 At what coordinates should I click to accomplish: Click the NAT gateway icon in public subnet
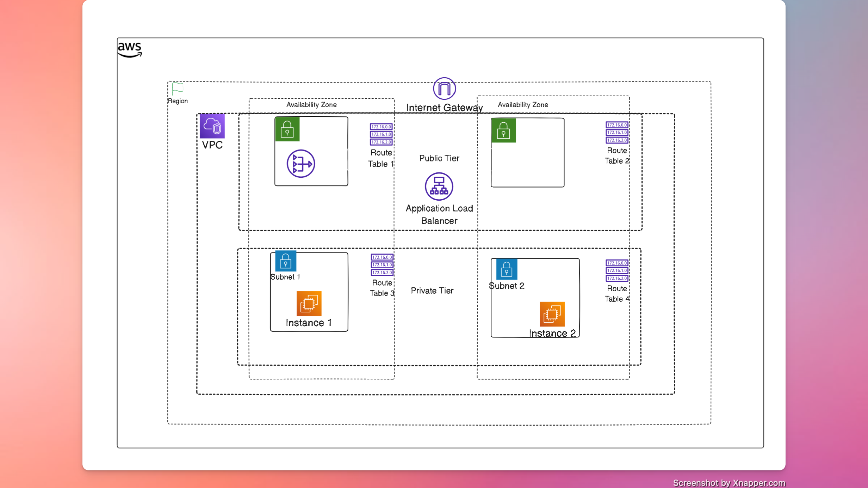coord(300,164)
